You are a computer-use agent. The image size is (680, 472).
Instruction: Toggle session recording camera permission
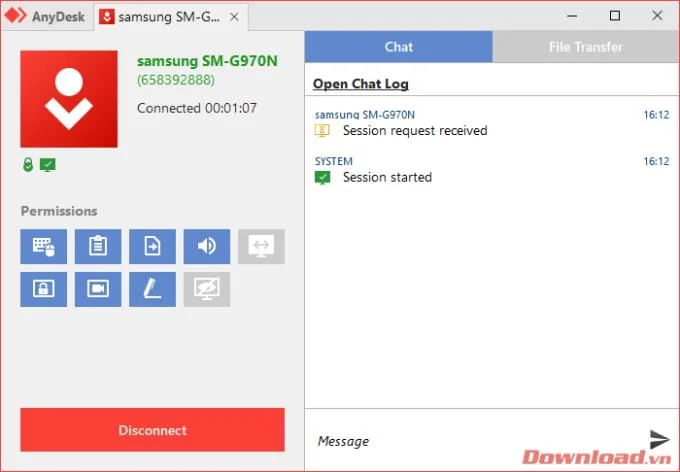pyautogui.click(x=98, y=289)
